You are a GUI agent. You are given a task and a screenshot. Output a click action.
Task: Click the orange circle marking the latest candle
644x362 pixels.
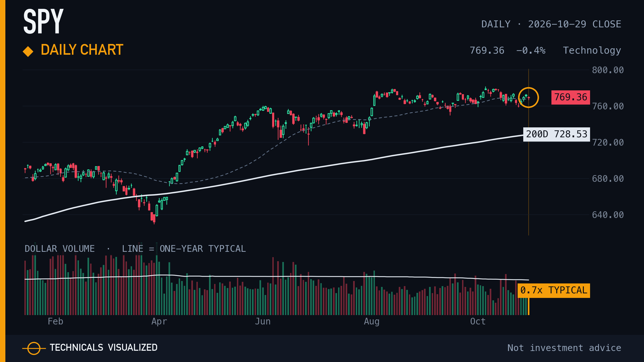click(x=528, y=98)
